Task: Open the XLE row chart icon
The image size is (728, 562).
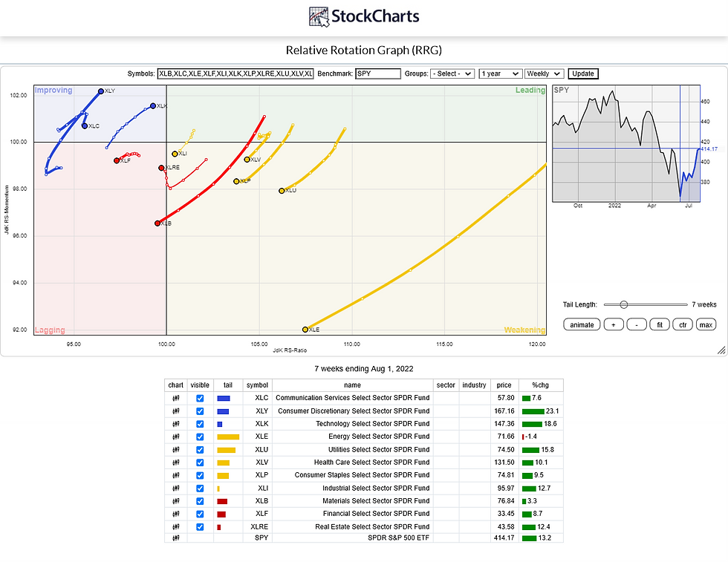Action: tap(176, 437)
